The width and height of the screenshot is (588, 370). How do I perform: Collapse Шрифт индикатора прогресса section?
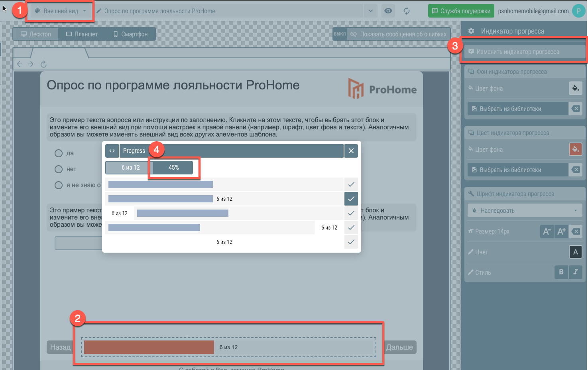tap(525, 194)
